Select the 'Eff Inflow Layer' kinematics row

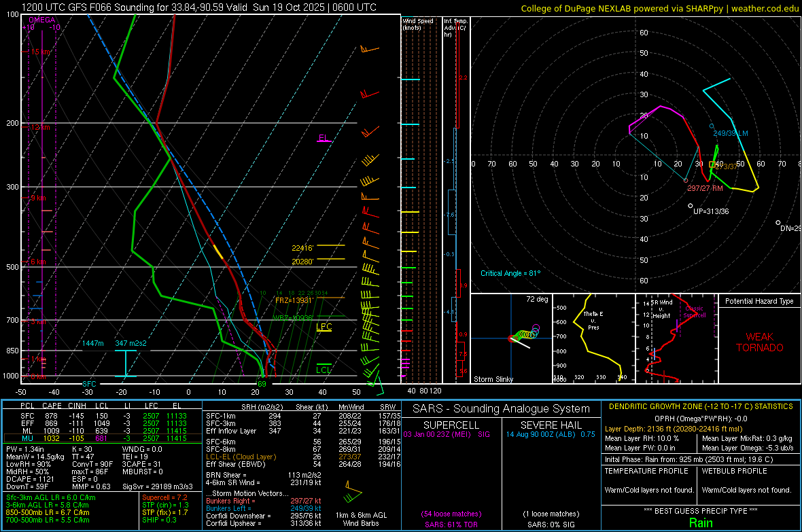pos(303,431)
